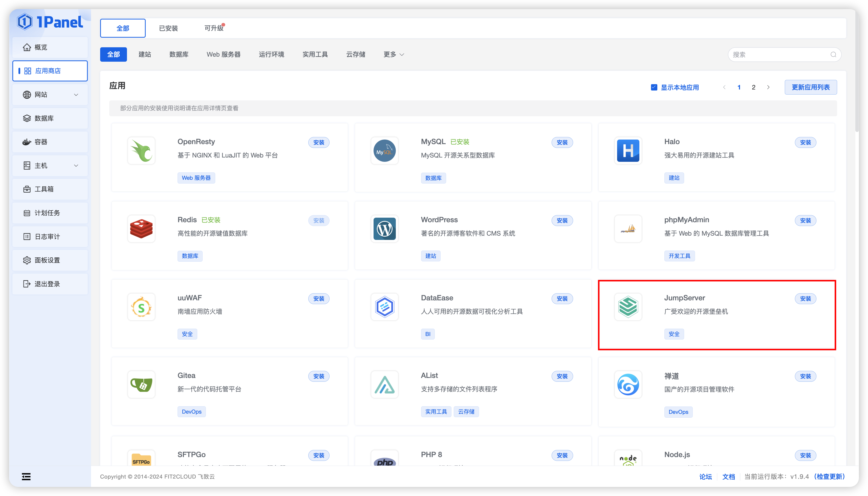Open the 禅道 app icon
The width and height of the screenshot is (868, 496).
click(x=628, y=384)
